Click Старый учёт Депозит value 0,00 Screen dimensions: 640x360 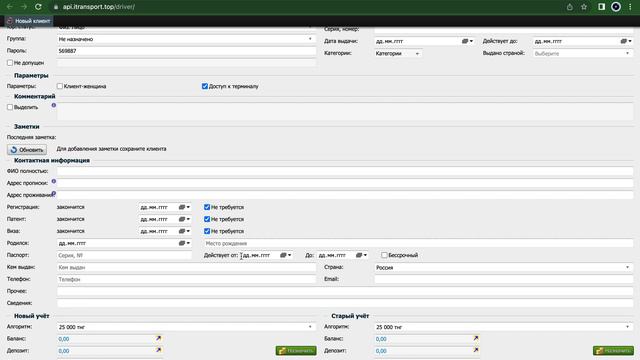click(381, 351)
